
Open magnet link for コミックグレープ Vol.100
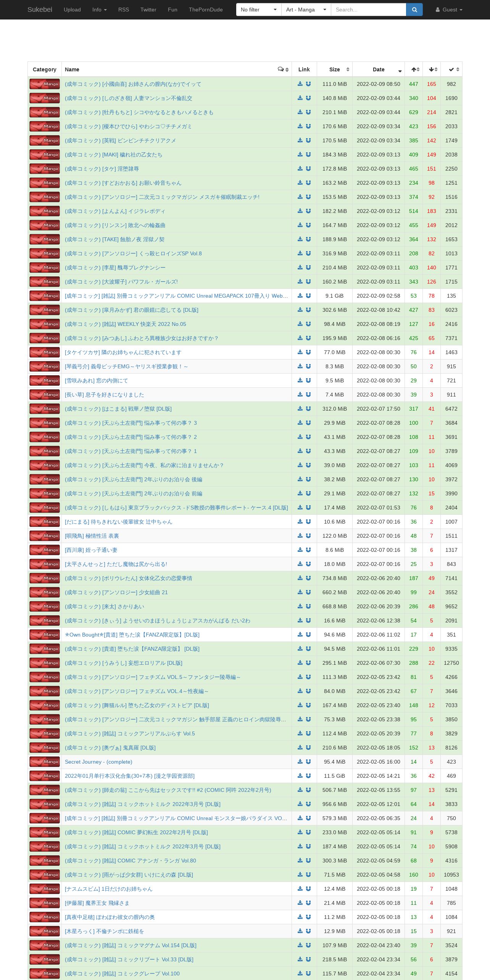(x=308, y=974)
